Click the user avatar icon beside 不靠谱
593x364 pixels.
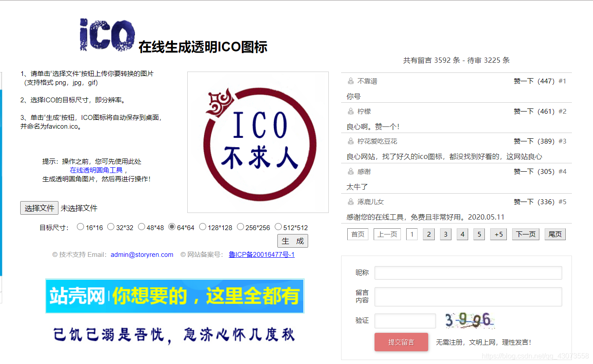click(x=351, y=81)
